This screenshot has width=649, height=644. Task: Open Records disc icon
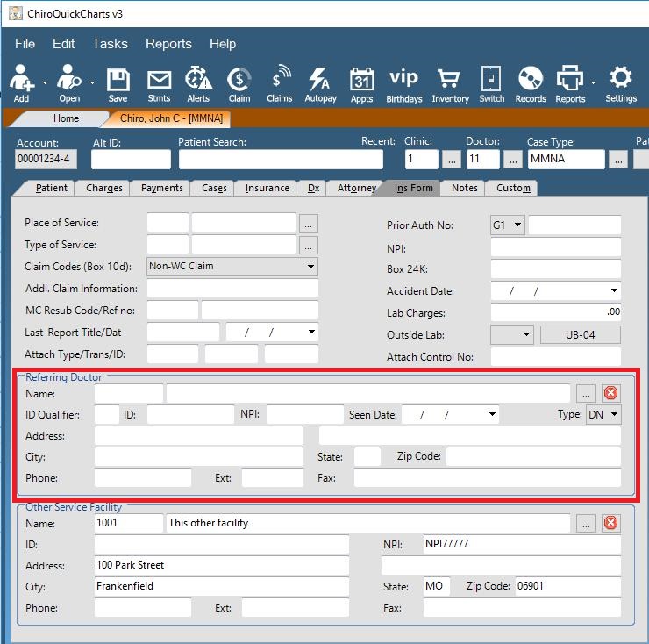pyautogui.click(x=531, y=84)
